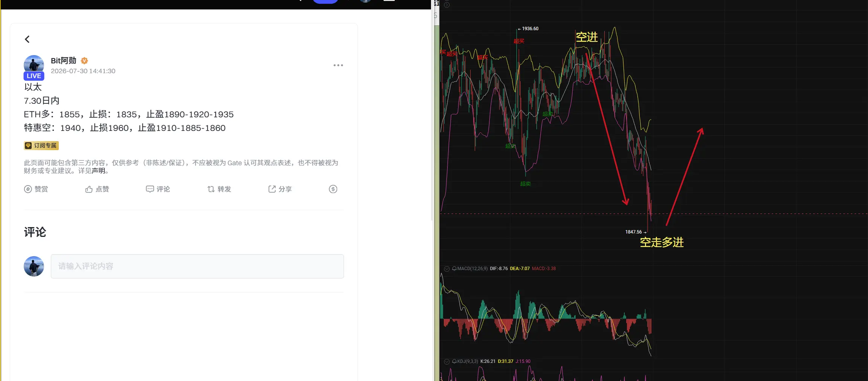Image resolution: width=868 pixels, height=381 pixels.
Task: Click the 赞赏 reward button
Action: (36, 189)
